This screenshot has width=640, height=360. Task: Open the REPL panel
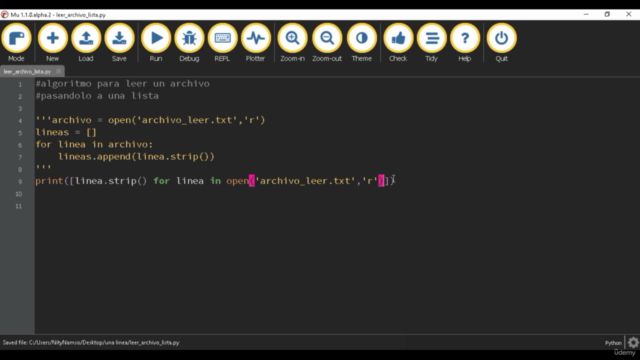coord(222,42)
